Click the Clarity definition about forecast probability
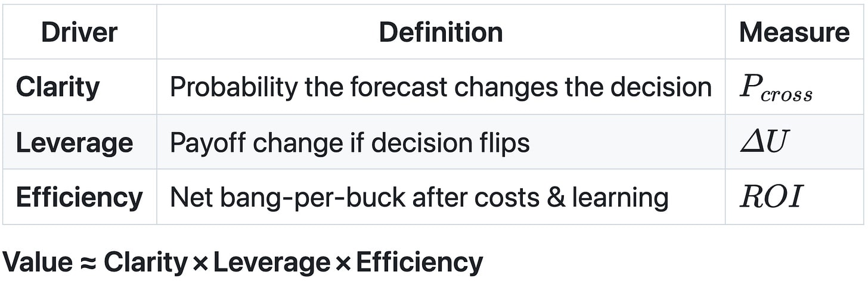The height and width of the screenshot is (281, 868). 441,87
